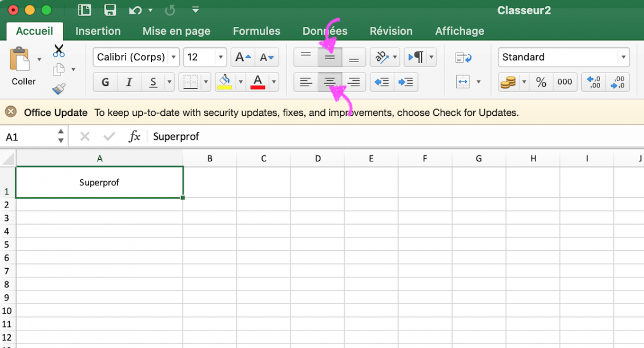Open the Standard number format dropdown
The height and width of the screenshot is (348, 644).
625,57
